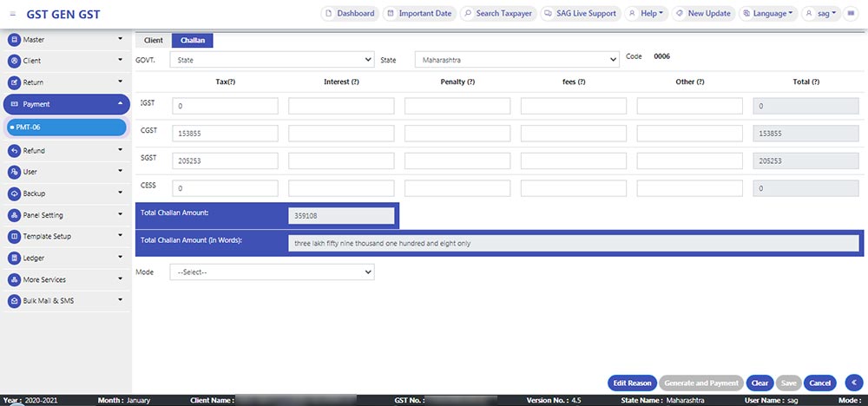Open the State Maharashtra dropdown
Image resolution: width=868 pixels, height=406 pixels.
coord(516,60)
